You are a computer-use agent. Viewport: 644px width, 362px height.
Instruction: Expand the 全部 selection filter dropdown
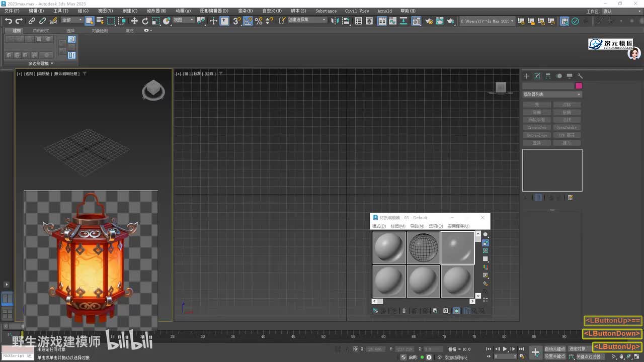click(x=72, y=20)
